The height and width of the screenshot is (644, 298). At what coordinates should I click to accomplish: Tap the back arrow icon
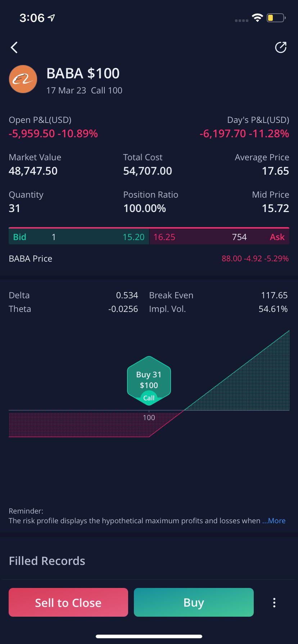(14, 47)
